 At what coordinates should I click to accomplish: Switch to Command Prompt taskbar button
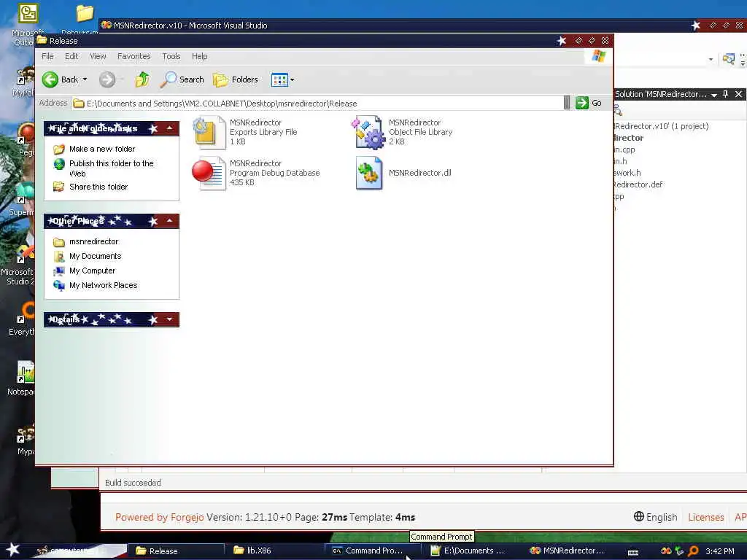(x=373, y=551)
